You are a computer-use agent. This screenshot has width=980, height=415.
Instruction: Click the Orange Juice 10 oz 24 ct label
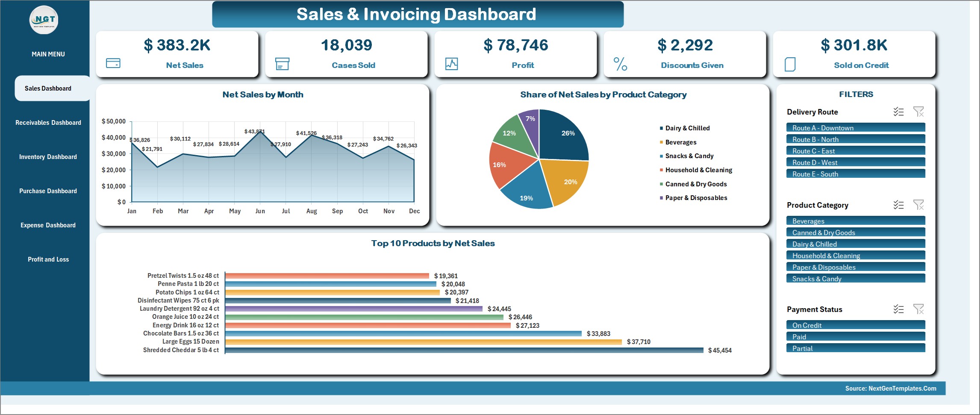(185, 317)
